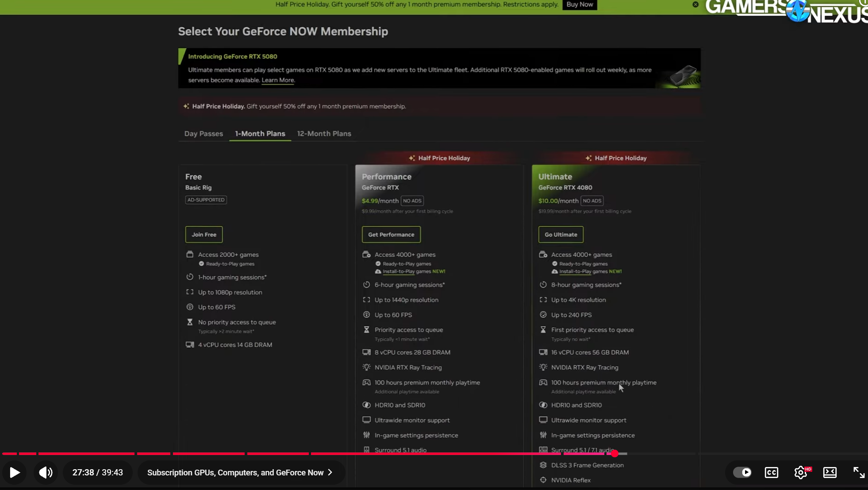
Task: Select the 1-Month Plans tab
Action: pyautogui.click(x=260, y=134)
